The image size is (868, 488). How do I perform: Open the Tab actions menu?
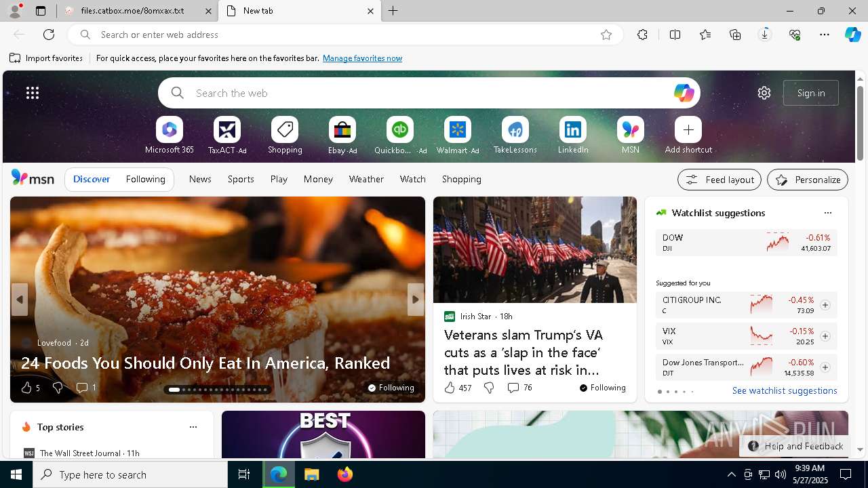41,11
